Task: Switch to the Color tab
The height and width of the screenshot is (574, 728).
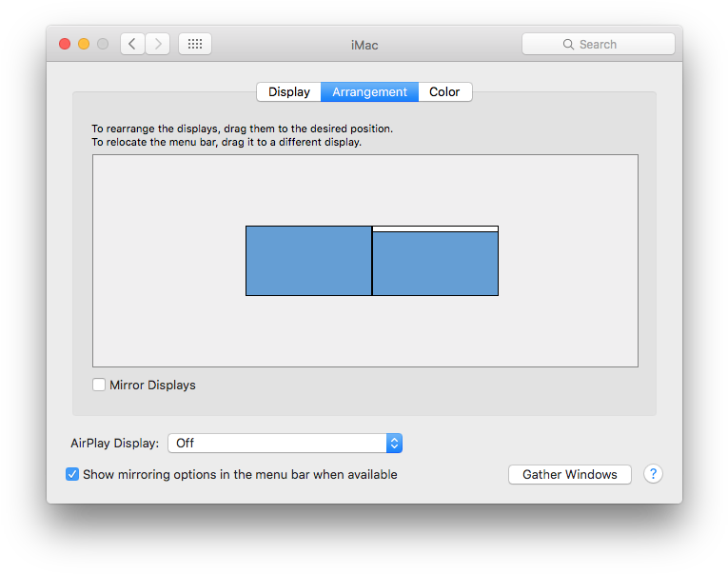Action: click(x=444, y=92)
